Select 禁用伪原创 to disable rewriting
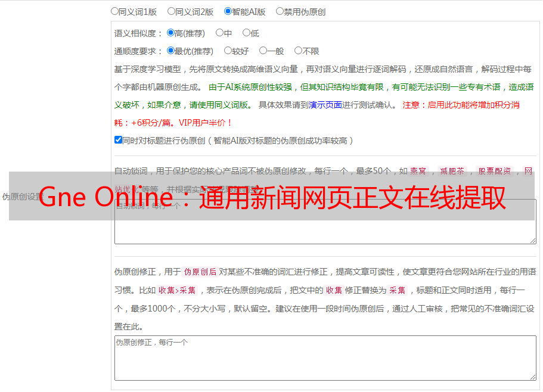This screenshot has width=543, height=392. click(280, 11)
